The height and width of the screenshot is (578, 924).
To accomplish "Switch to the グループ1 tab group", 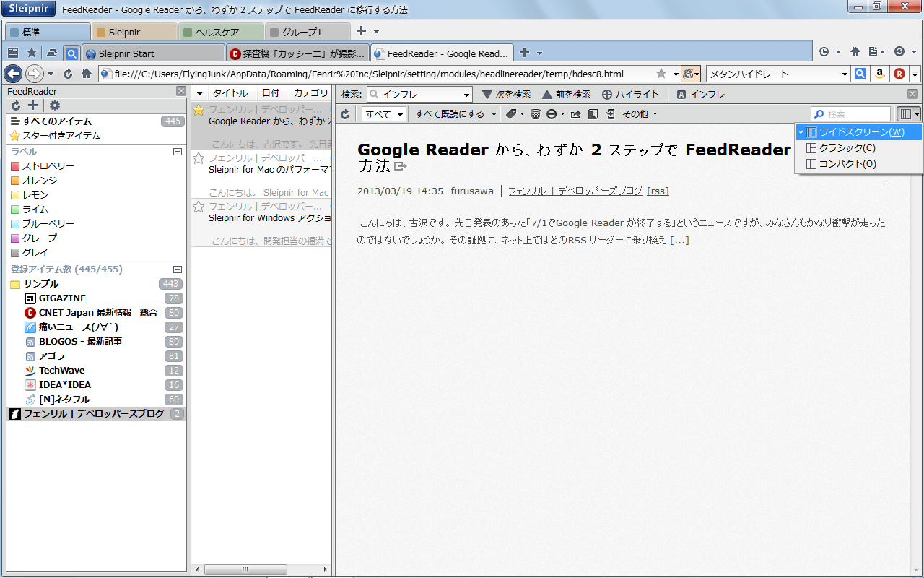I will 308,32.
